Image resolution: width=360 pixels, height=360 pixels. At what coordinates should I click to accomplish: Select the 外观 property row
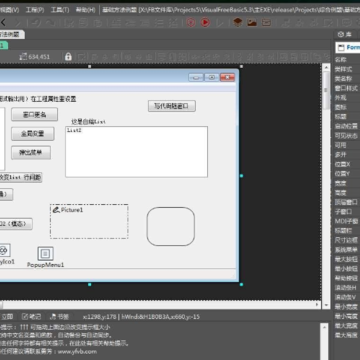(347, 98)
